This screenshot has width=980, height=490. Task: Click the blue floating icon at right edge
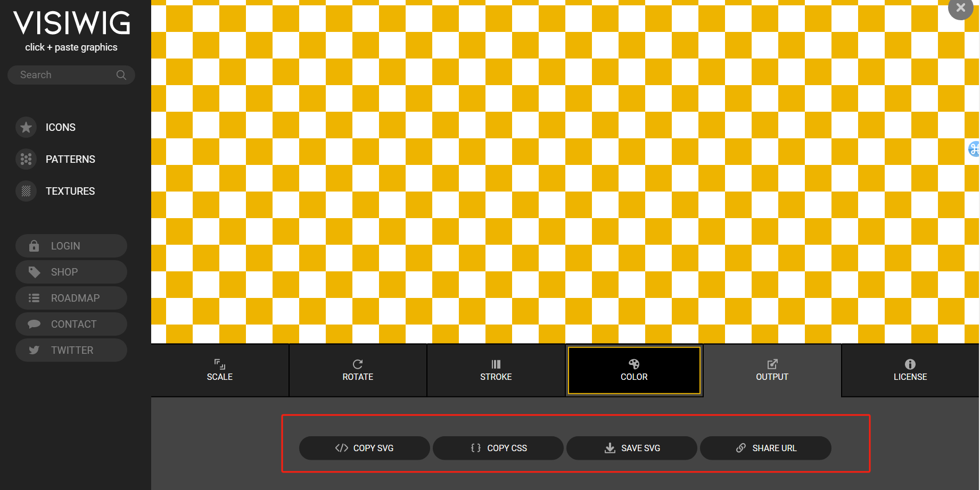click(x=974, y=149)
